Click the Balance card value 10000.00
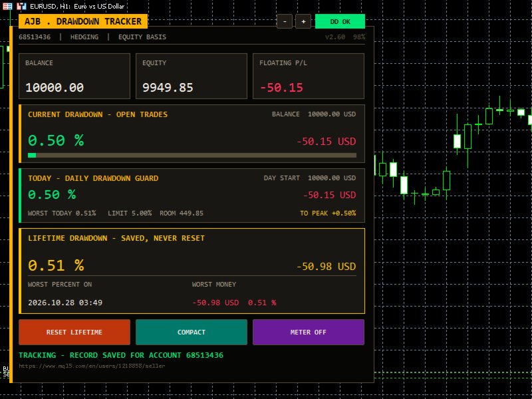532x399 pixels. tap(55, 88)
